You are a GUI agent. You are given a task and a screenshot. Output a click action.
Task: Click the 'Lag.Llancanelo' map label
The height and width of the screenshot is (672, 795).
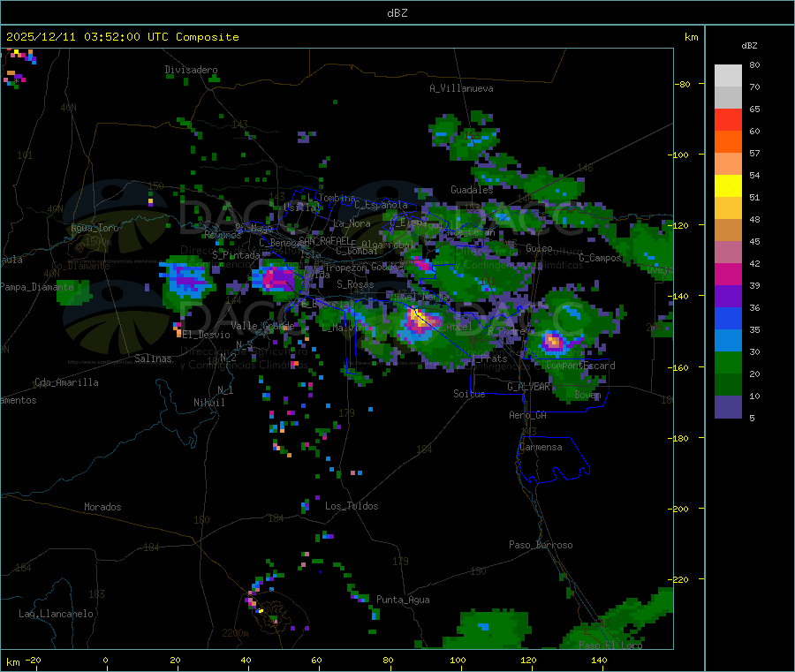click(x=56, y=614)
